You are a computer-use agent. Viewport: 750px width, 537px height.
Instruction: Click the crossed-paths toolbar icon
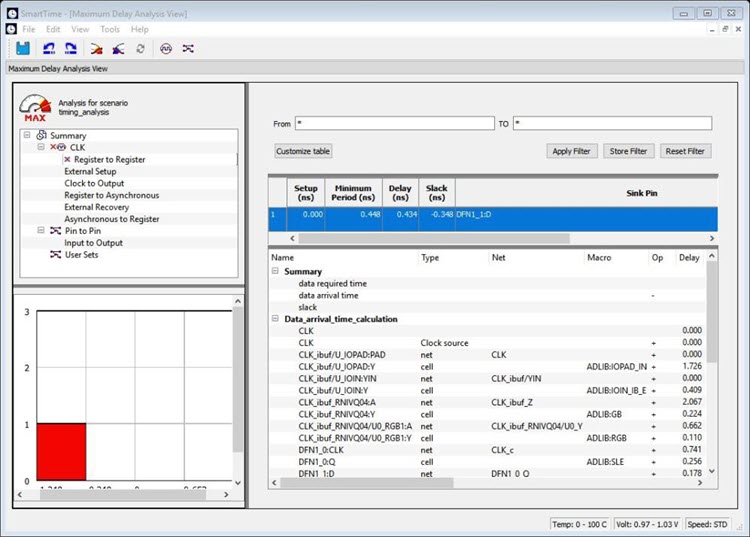188,48
